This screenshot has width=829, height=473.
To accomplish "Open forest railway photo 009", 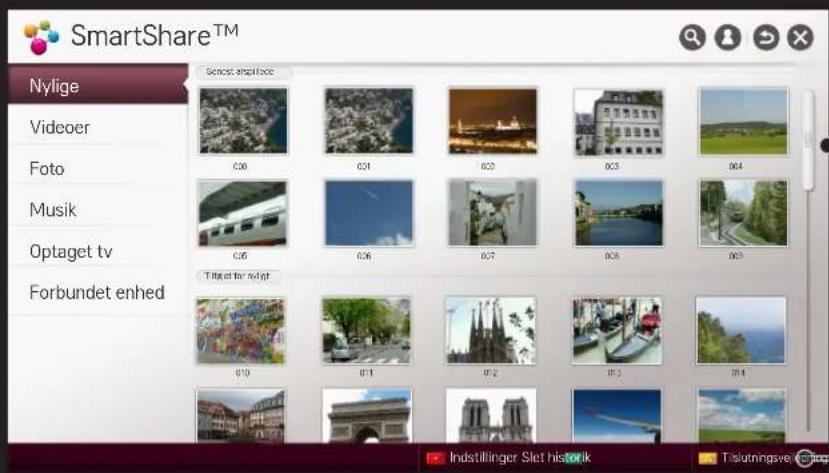I will coord(743,213).
